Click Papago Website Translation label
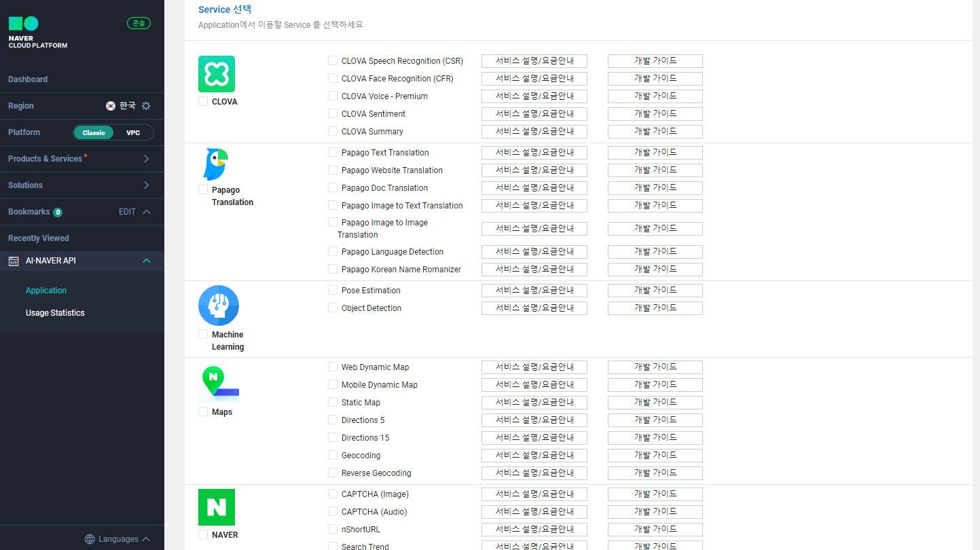980x550 pixels. click(x=392, y=170)
